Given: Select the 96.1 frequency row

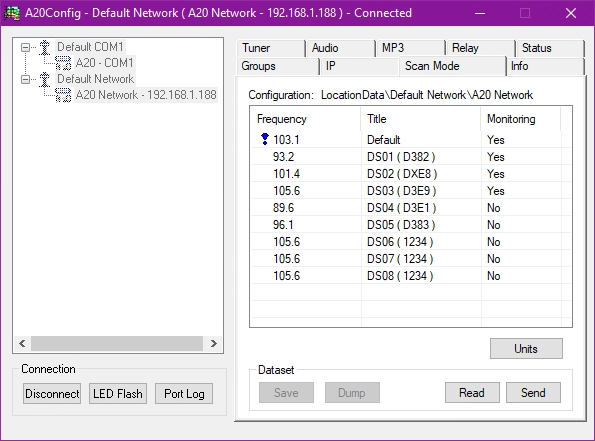Looking at the screenshot, I should coord(411,225).
